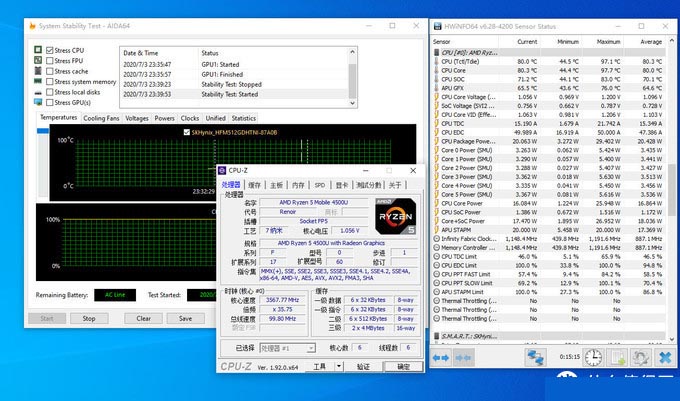Screen dimensions: 680x401
Task: Switch to the Powers tab
Action: 164,118
